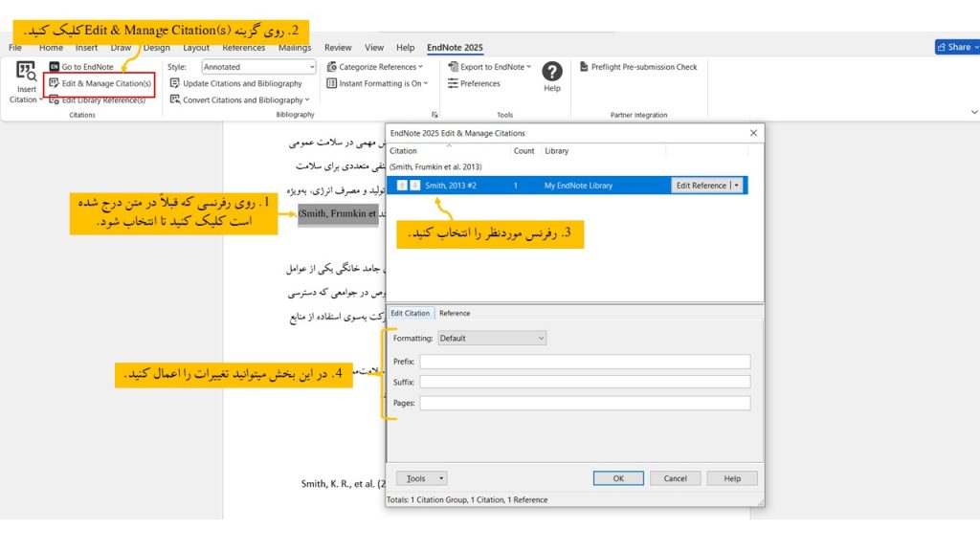
Task: Switch to the Reference tab in the dialog
Action: [x=455, y=313]
